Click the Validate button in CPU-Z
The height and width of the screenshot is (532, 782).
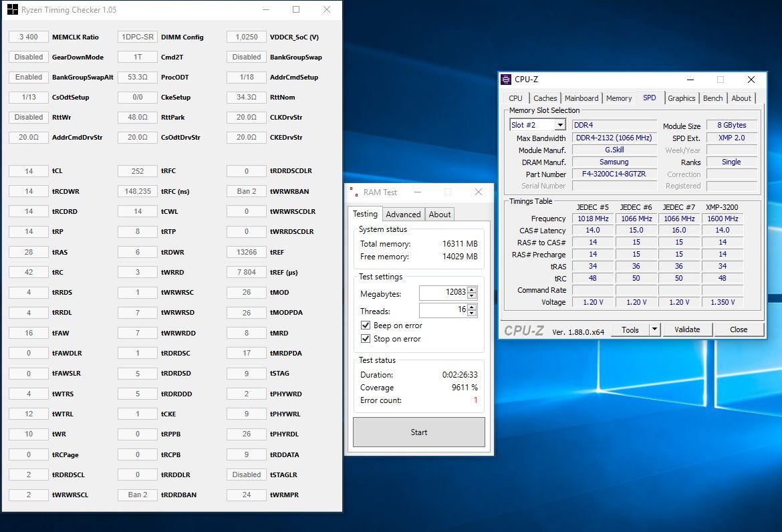687,329
